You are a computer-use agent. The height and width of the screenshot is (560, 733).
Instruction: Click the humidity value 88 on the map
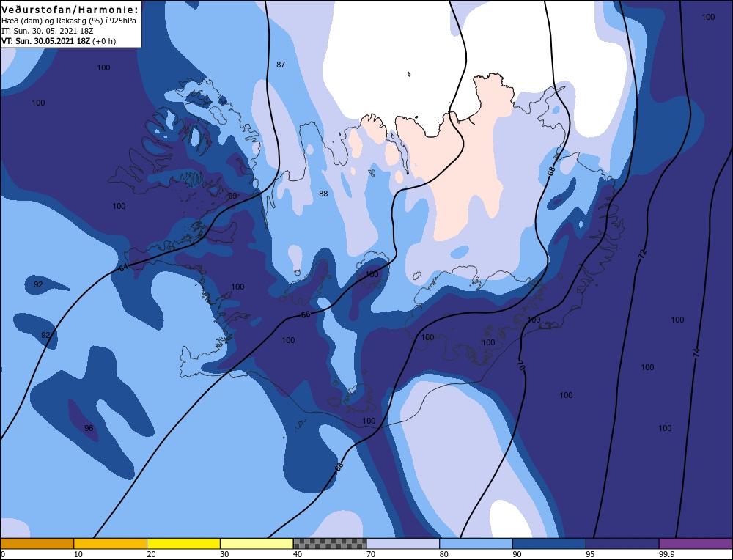pos(323,194)
